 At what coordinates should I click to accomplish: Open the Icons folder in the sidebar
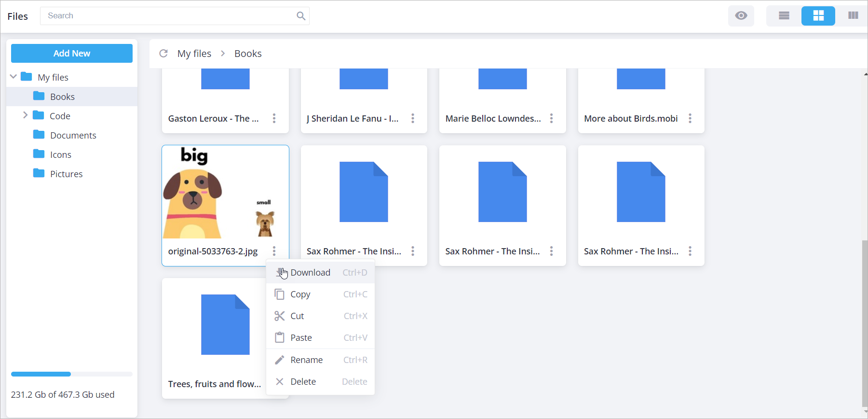60,154
